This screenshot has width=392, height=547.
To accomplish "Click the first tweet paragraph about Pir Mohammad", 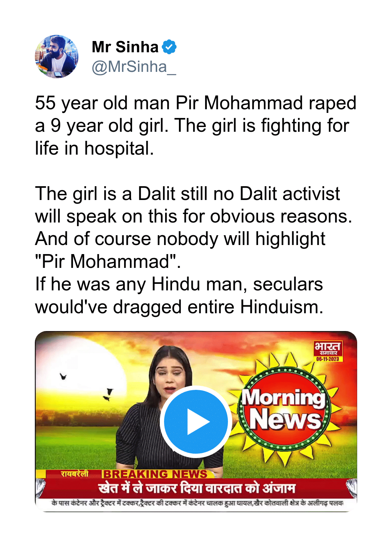I will coord(196,126).
